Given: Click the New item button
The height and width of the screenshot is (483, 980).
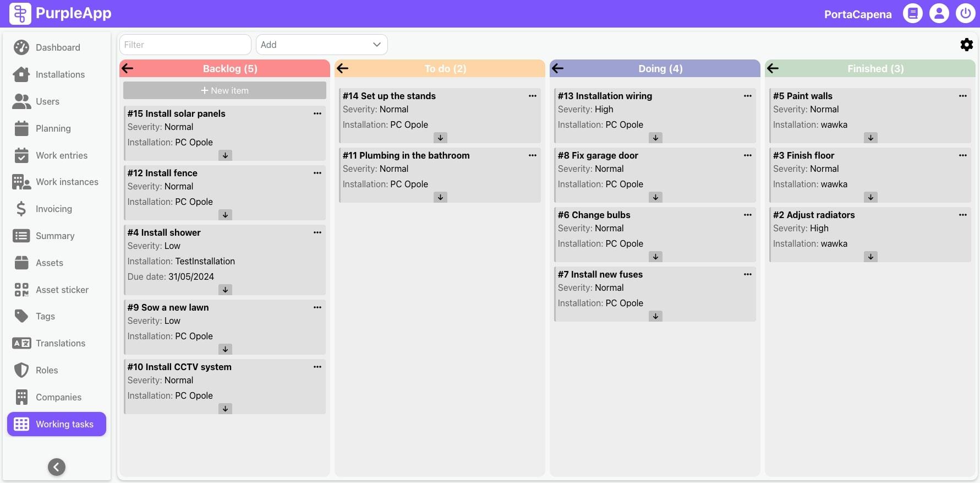Looking at the screenshot, I should (225, 90).
